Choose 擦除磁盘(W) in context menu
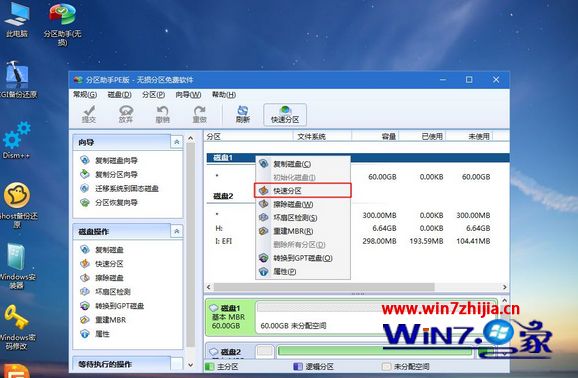 coord(303,204)
